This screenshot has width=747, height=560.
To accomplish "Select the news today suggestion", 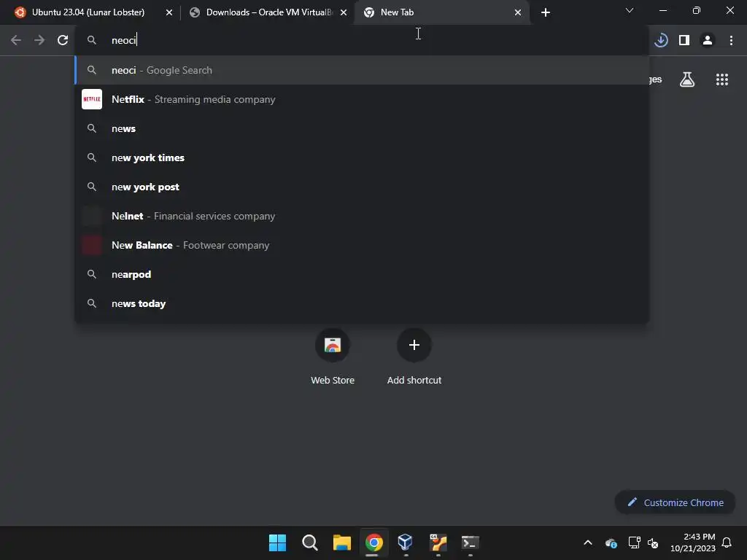I will (362, 303).
